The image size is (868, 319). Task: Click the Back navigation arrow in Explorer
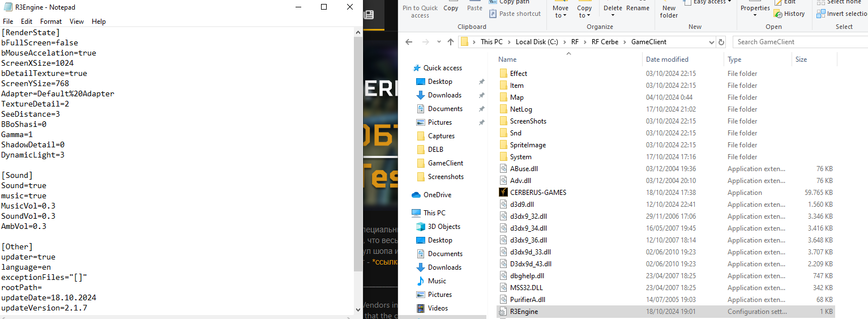coord(409,42)
